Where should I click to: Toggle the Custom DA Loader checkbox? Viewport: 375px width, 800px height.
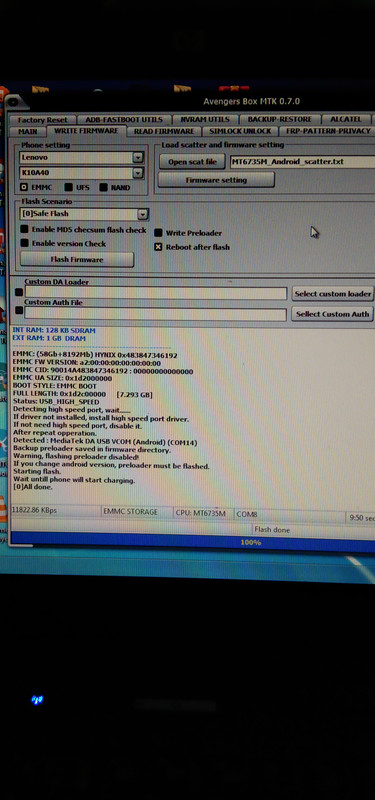point(19,292)
